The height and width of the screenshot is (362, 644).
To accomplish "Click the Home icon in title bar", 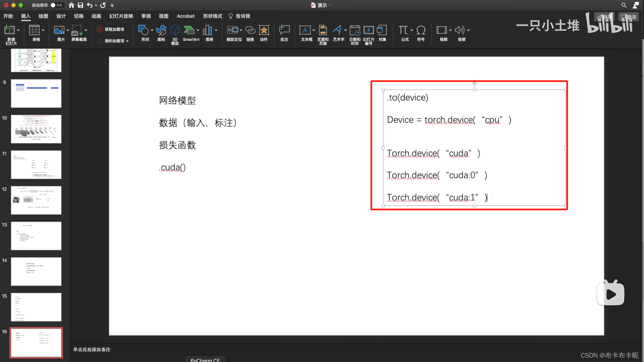I will (x=71, y=5).
